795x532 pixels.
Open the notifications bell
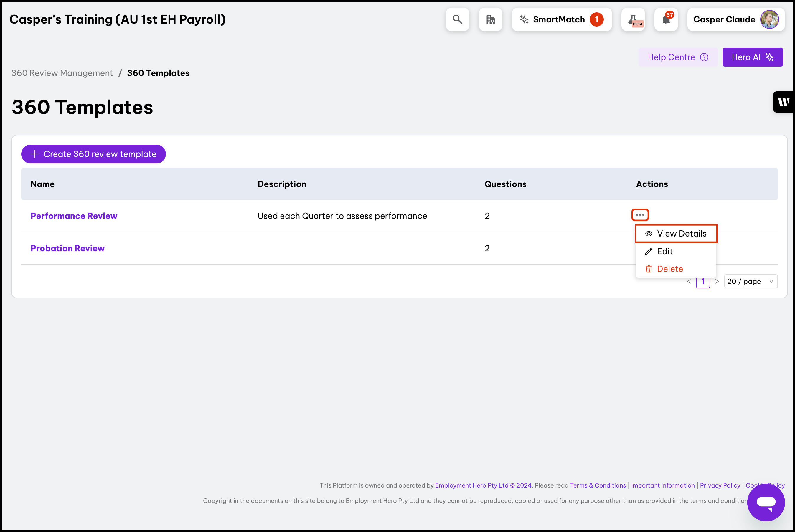click(666, 20)
